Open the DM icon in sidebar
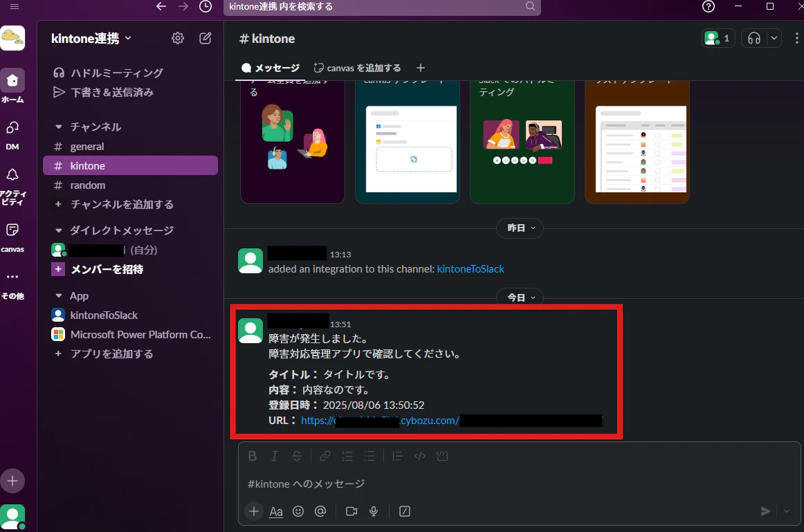The height and width of the screenshot is (532, 804). [x=12, y=127]
